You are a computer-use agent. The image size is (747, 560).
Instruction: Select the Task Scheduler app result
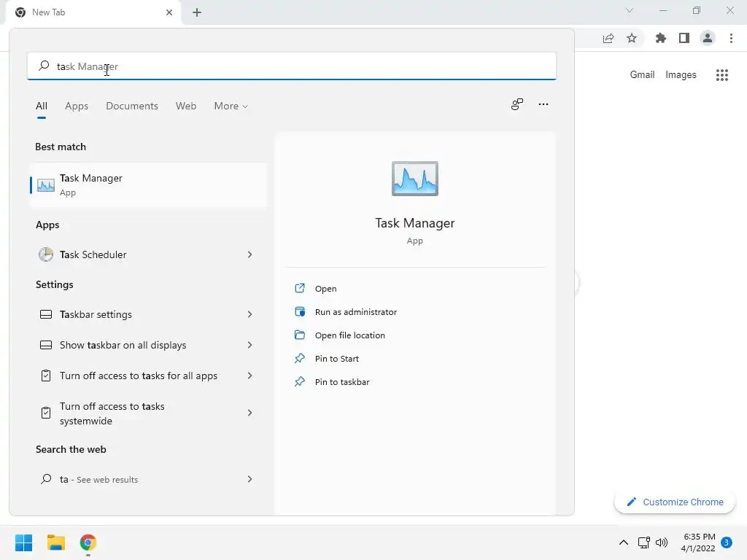click(148, 254)
